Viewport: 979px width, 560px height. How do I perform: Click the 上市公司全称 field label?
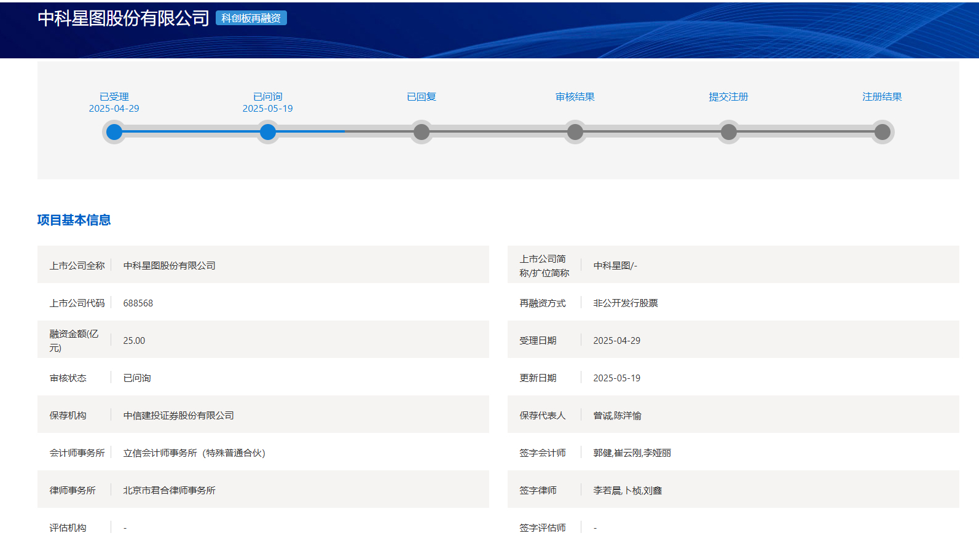tap(77, 266)
